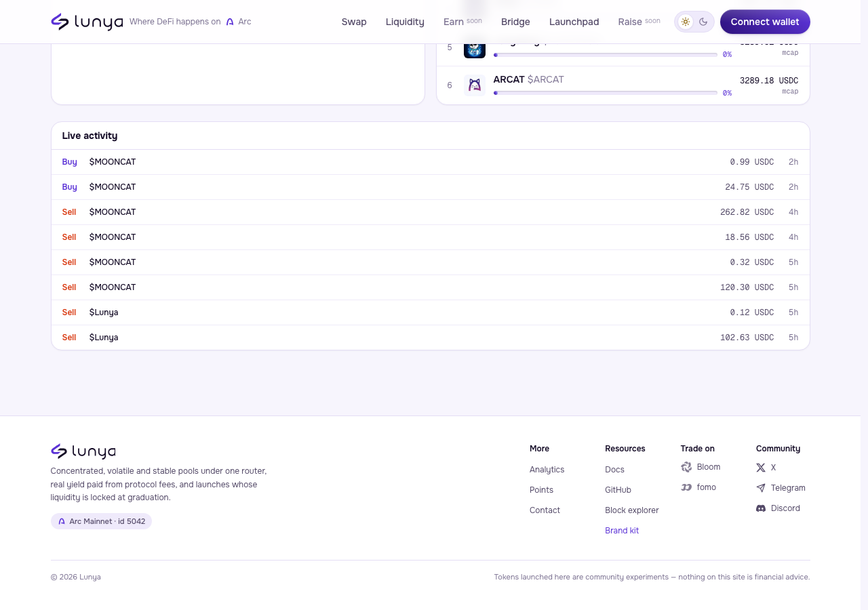Open the 120.30 USDC $MOONCAT sell row

[431, 287]
